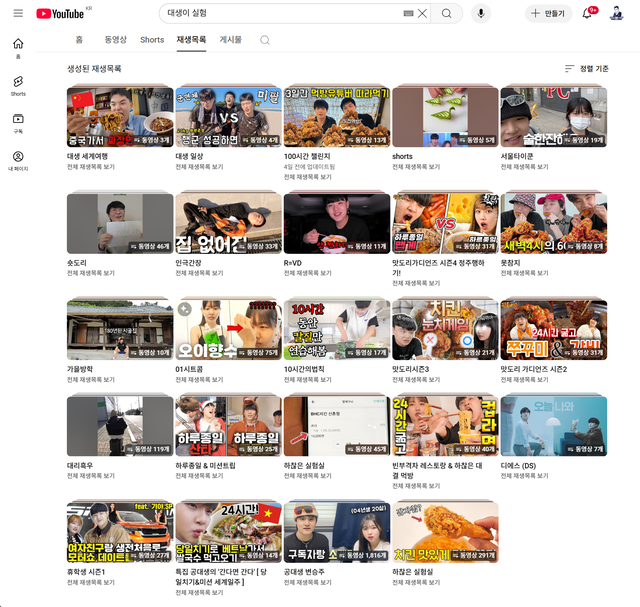Click the 만들기 create button
The width and height of the screenshot is (640, 607).
(549, 13)
